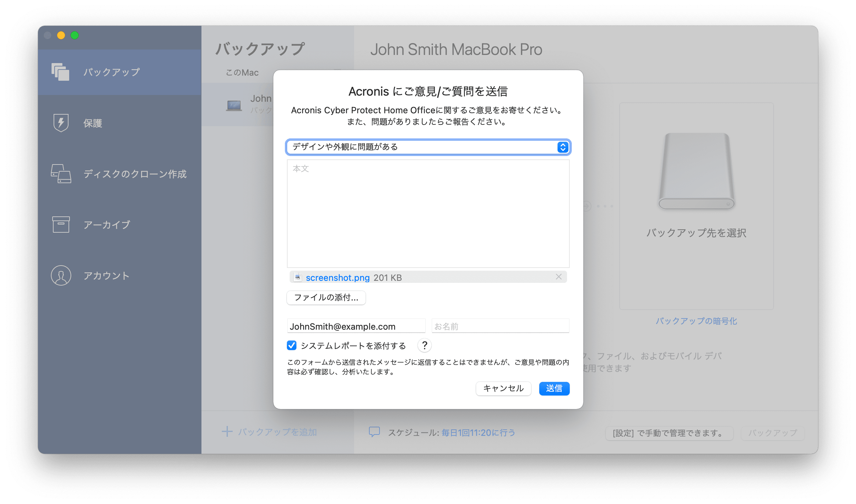Select the backup destination drive image

(696, 171)
